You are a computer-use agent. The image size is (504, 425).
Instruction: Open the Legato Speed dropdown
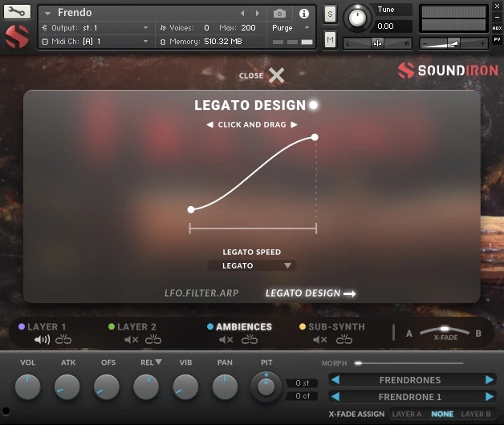click(252, 265)
